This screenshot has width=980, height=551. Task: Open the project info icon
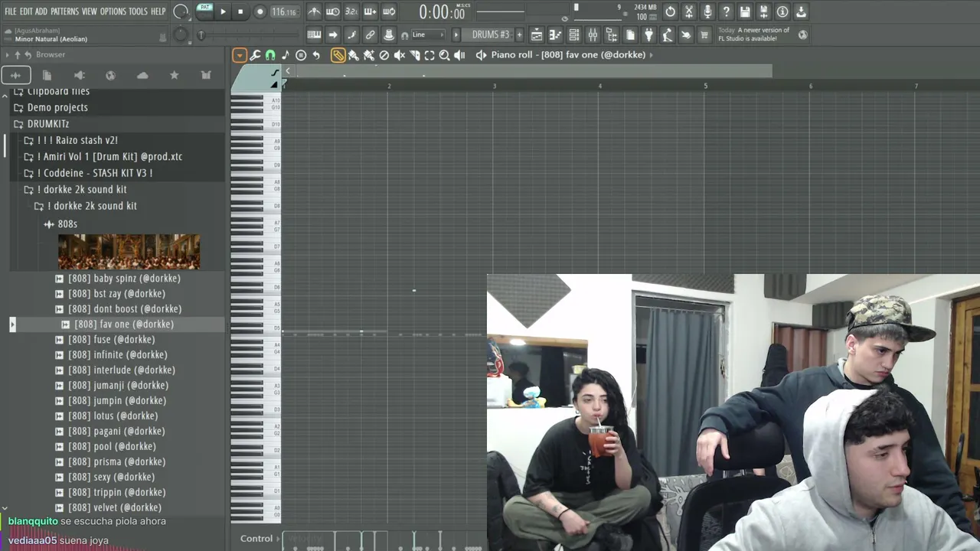pos(782,11)
